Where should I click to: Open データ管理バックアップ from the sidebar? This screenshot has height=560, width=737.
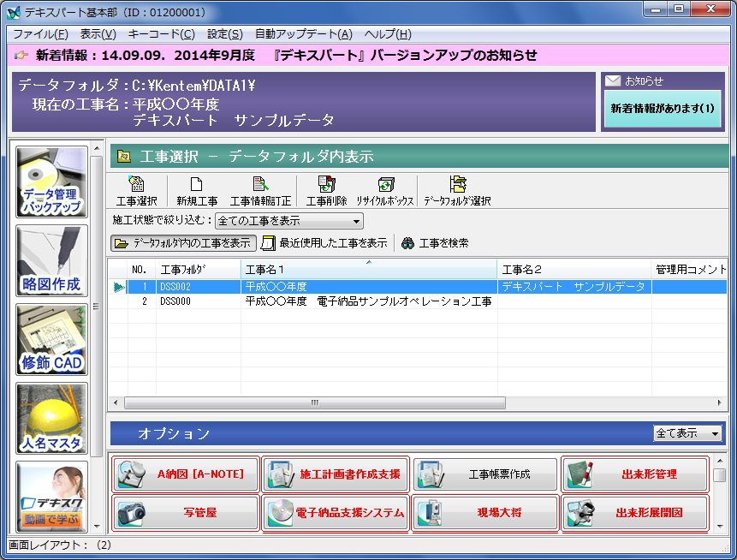tap(52, 182)
